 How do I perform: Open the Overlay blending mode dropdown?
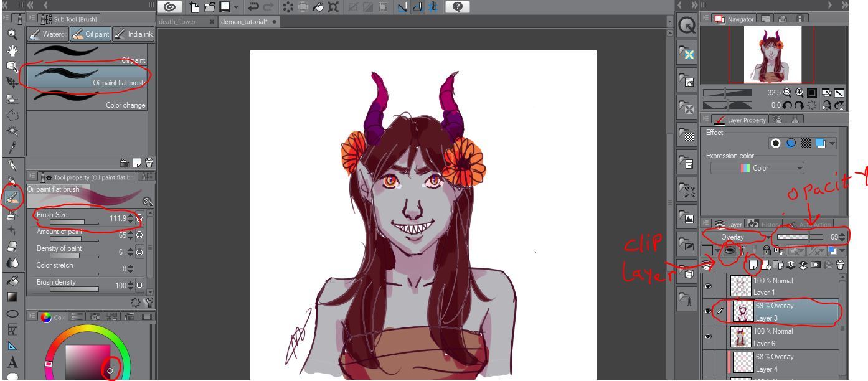click(733, 237)
